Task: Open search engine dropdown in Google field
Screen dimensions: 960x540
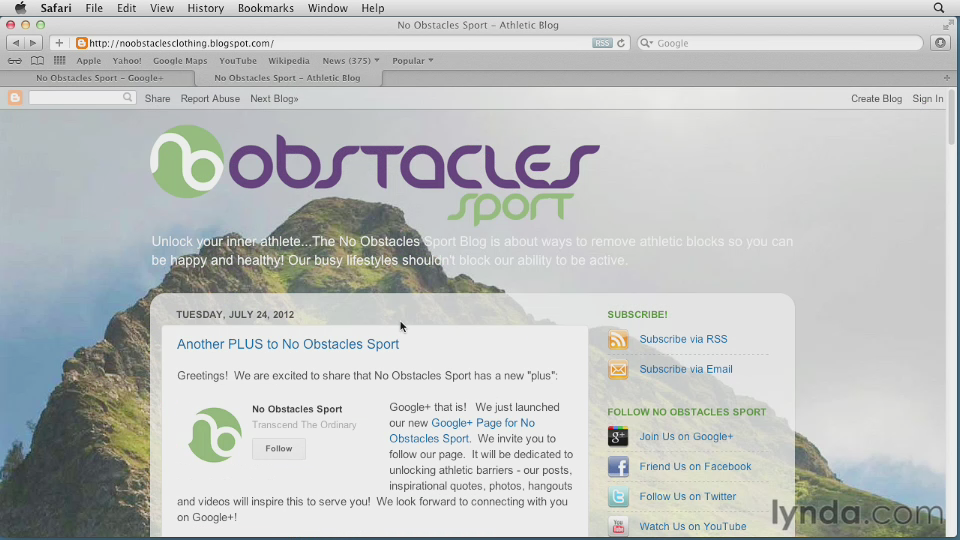Action: click(646, 43)
